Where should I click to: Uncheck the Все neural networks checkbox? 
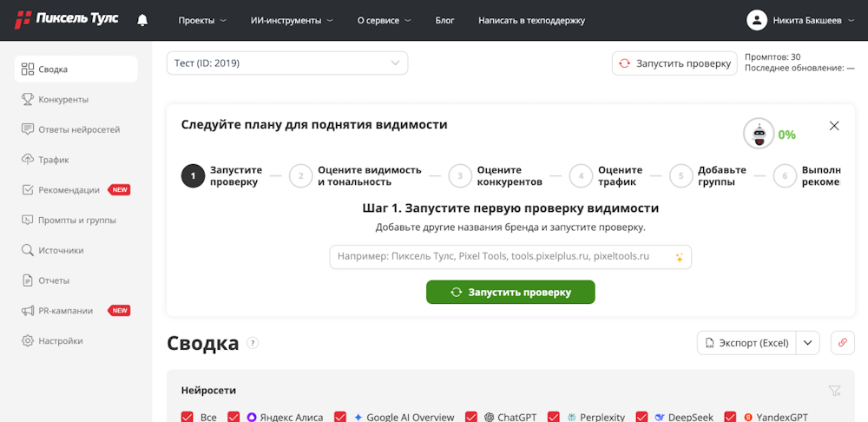click(187, 417)
